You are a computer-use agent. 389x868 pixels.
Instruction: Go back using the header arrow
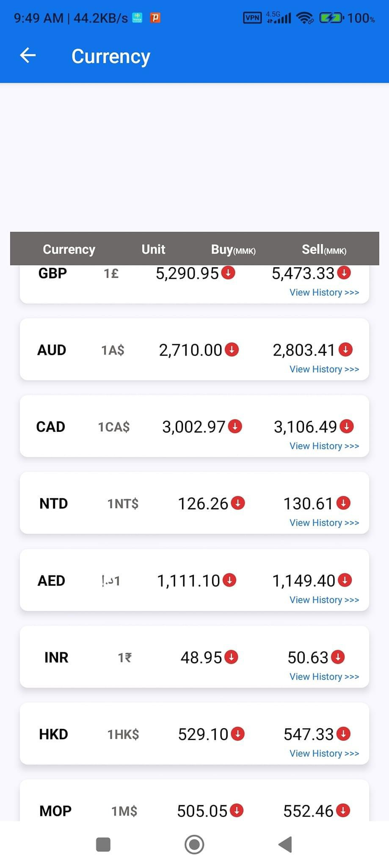tap(28, 56)
